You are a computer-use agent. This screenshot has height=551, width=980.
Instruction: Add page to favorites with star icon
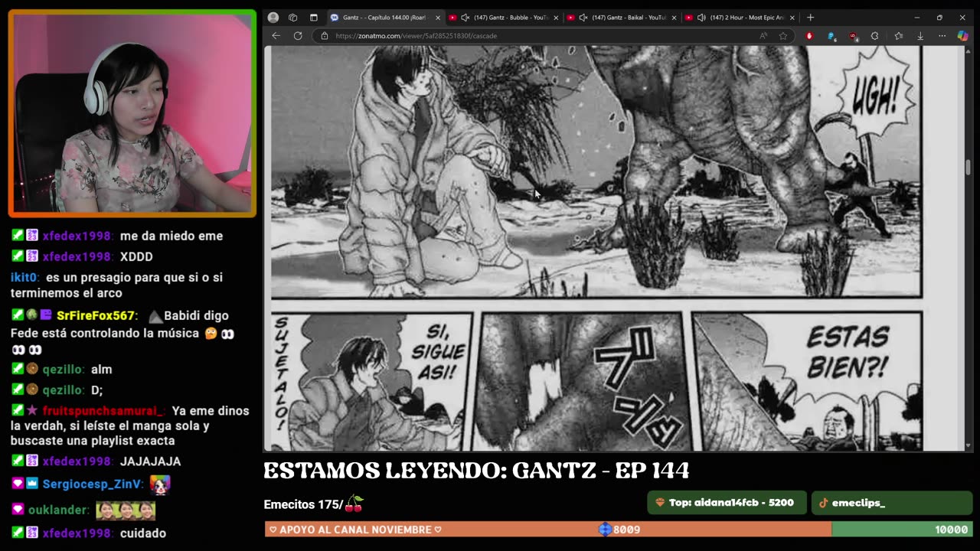[782, 36]
